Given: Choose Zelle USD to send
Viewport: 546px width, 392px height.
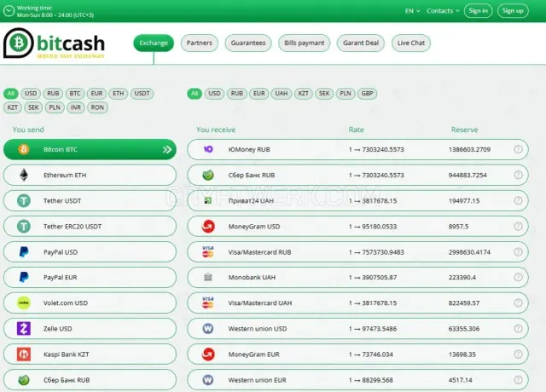Looking at the screenshot, I should pyautogui.click(x=90, y=328).
